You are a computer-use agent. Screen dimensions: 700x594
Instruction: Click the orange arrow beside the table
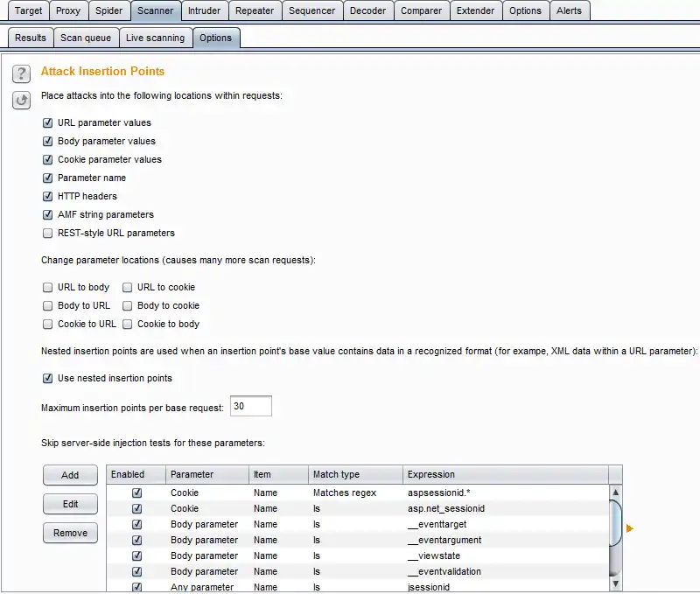click(629, 528)
